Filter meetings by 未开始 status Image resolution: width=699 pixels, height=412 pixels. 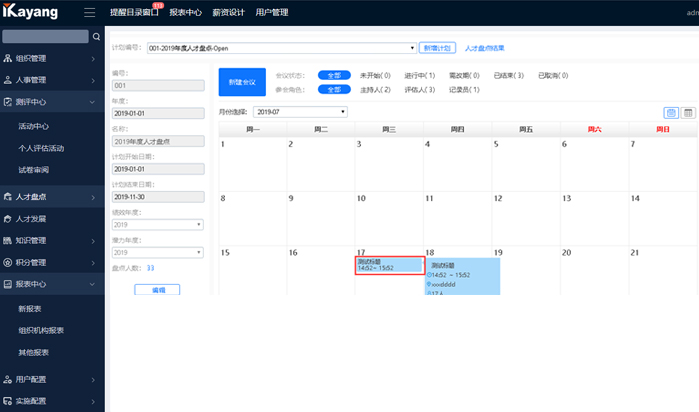tap(375, 75)
